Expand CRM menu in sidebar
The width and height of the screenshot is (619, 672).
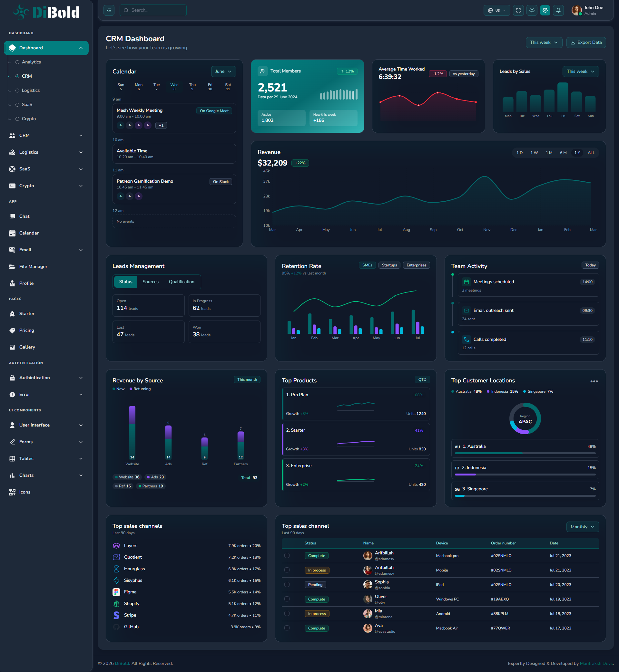coord(46,136)
